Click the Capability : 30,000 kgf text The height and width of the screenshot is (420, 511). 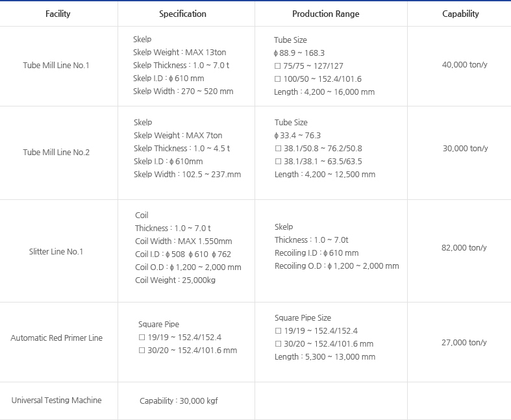(179, 401)
